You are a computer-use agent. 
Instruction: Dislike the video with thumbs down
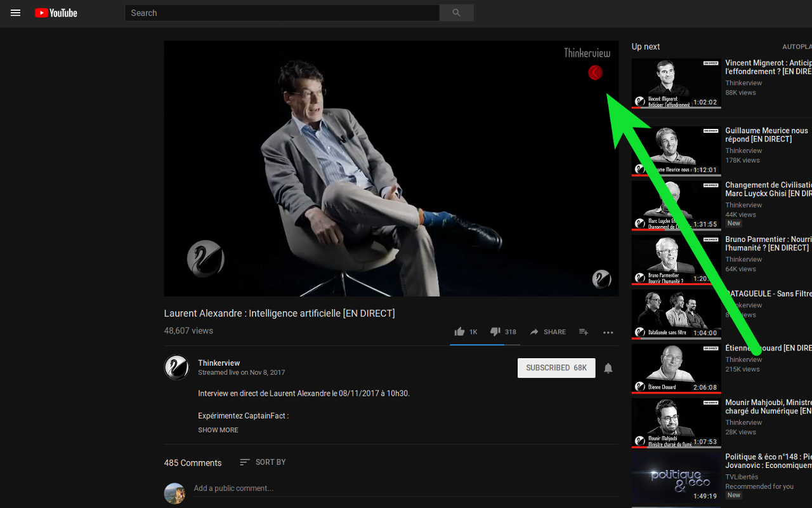[495, 331]
